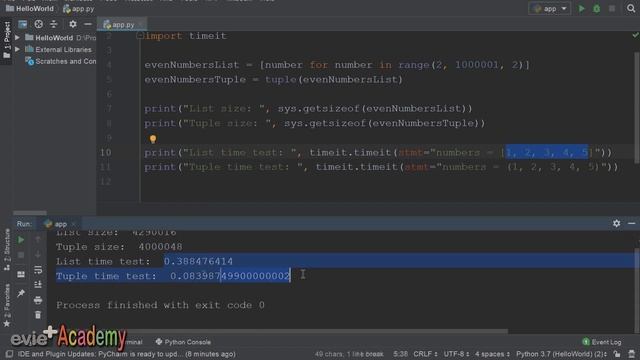Click line number 10 in the editor gutter
The width and height of the screenshot is (640, 360).
(105, 152)
